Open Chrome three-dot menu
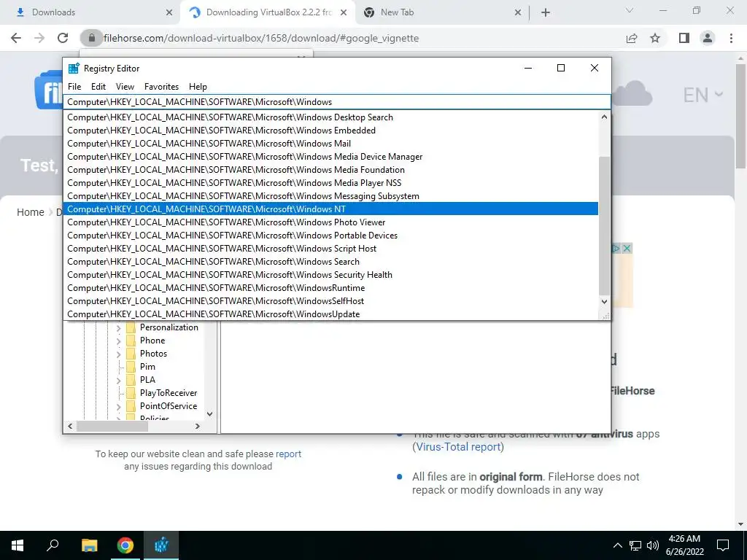The width and height of the screenshot is (747, 560). pyautogui.click(x=731, y=38)
